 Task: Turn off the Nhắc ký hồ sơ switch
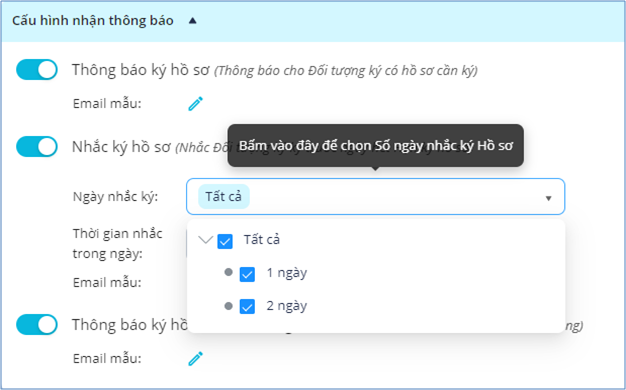tap(37, 146)
